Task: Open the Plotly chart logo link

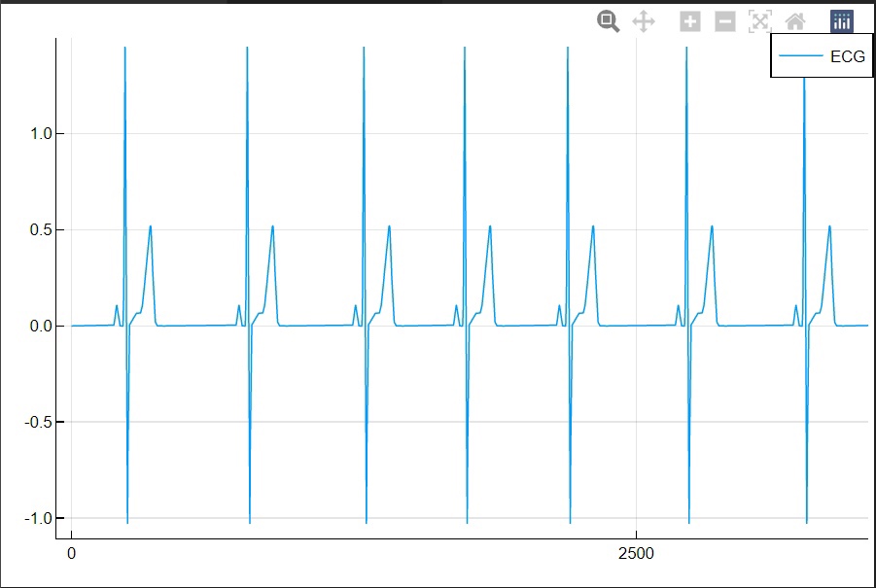Action: [x=841, y=21]
